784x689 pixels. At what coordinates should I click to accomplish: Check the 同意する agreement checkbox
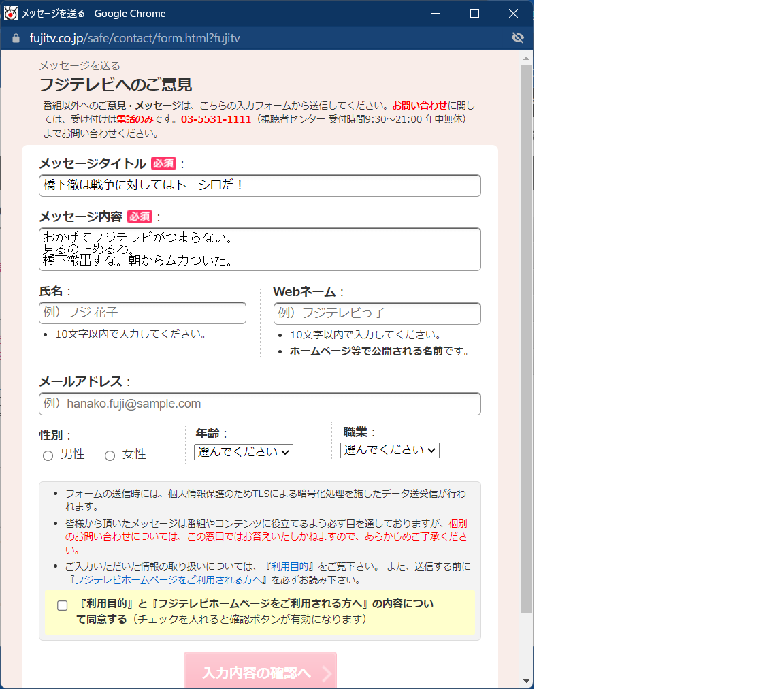coord(63,605)
